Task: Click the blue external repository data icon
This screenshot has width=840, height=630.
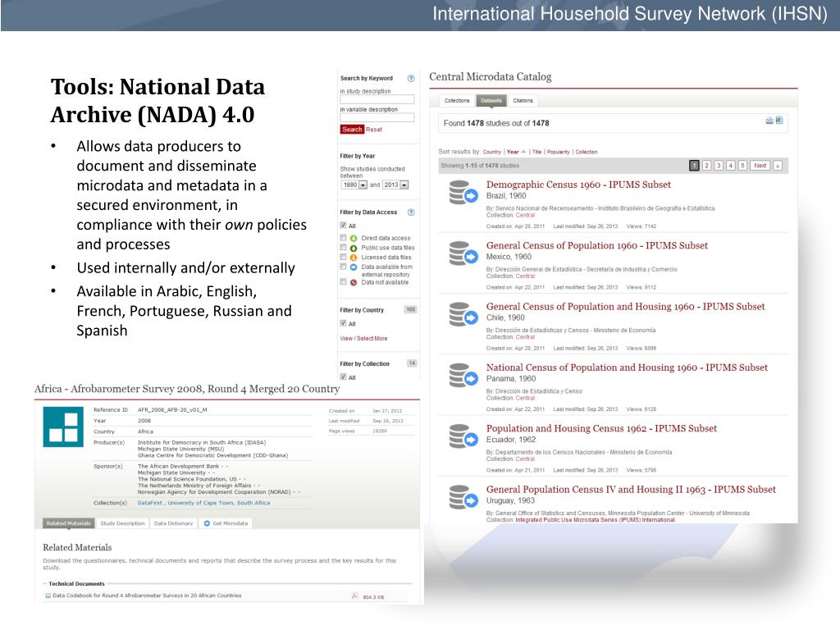Action: point(354,267)
